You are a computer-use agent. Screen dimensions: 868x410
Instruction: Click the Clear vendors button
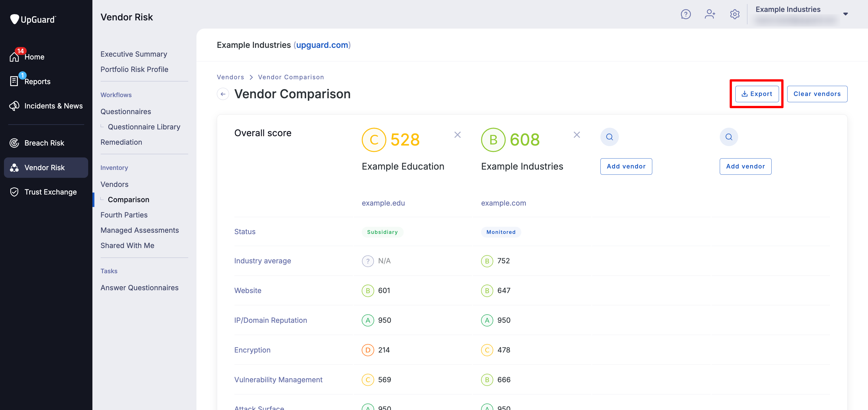coord(817,94)
